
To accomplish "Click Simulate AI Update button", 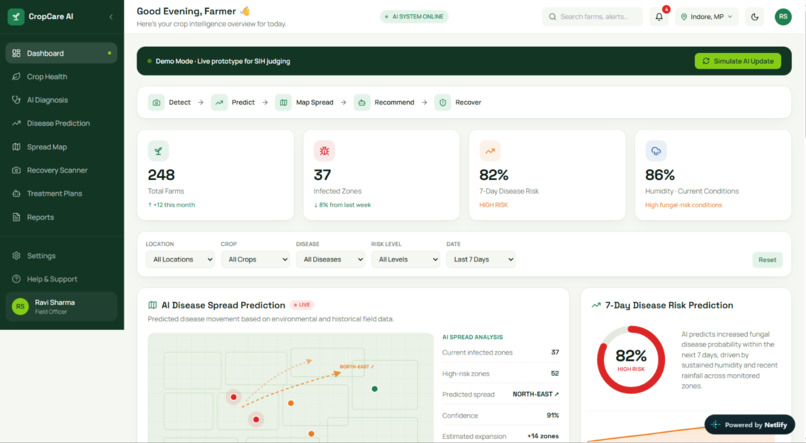I will coord(738,61).
